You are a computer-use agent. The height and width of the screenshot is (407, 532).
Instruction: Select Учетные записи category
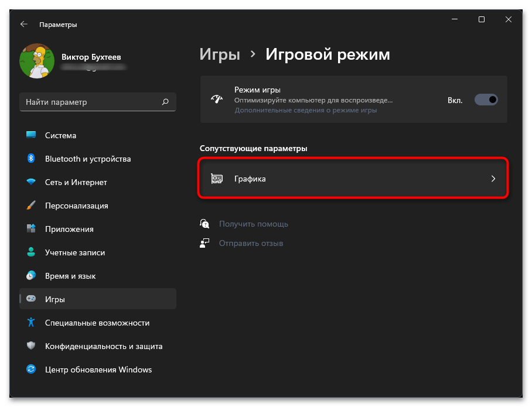tap(98, 252)
